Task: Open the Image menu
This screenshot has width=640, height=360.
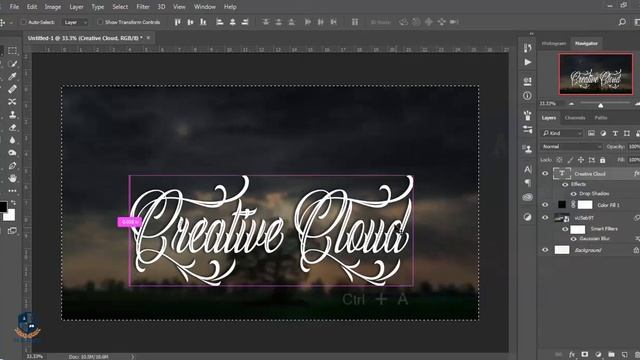Action: pyautogui.click(x=53, y=7)
